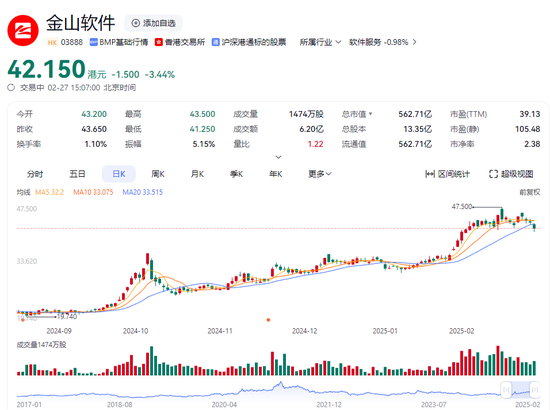550x410 pixels.
Task: Click the 香港交易所 red badge icon
Action: 159,42
